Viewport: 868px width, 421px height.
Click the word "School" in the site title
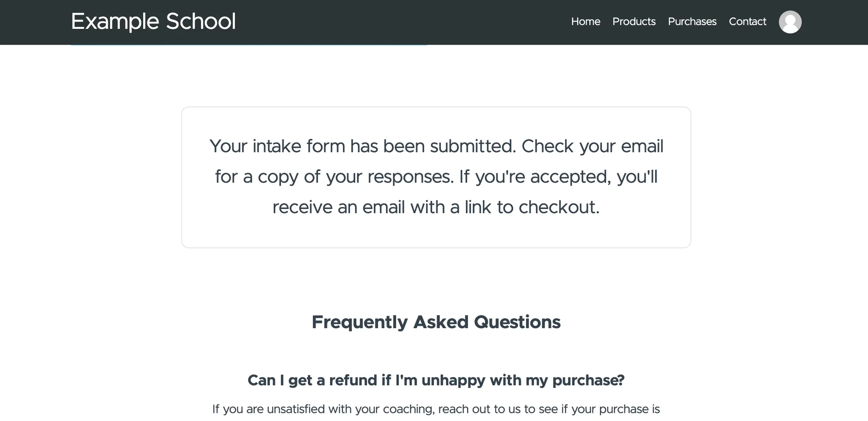pyautogui.click(x=201, y=21)
